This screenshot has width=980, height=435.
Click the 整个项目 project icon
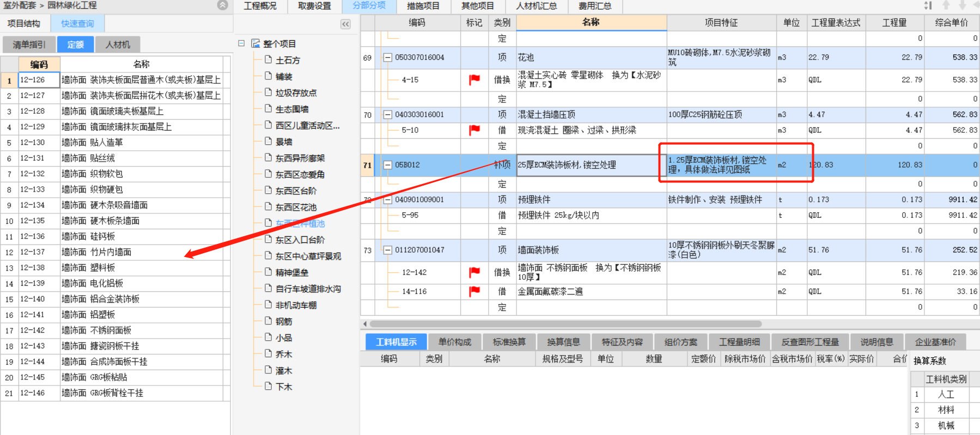point(255,44)
